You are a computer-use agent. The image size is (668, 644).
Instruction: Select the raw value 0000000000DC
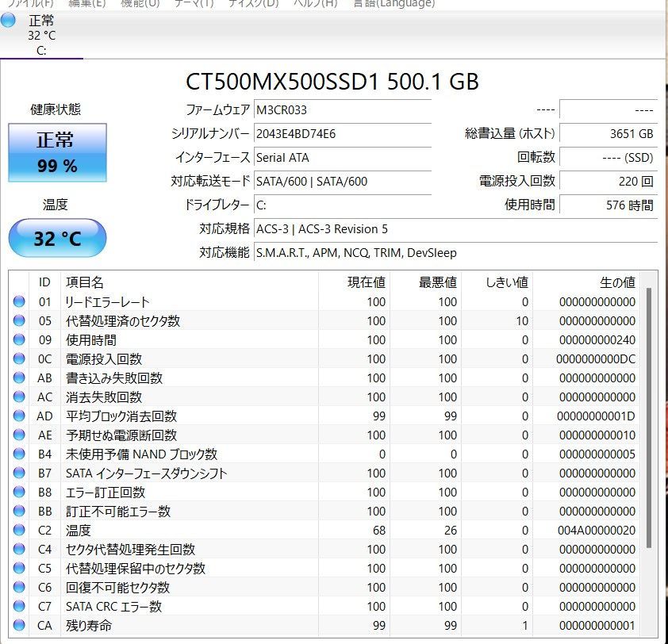[x=596, y=359]
